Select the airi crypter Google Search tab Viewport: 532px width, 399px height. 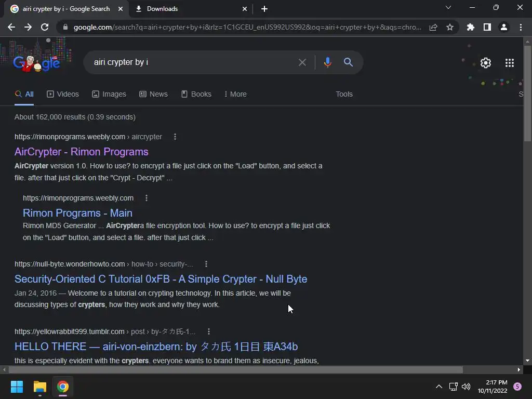[66, 9]
